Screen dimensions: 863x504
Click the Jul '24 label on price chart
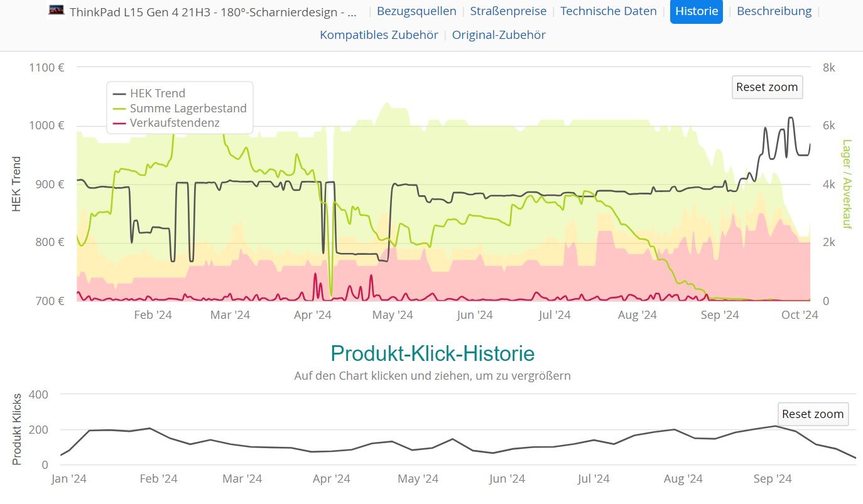[x=555, y=315]
